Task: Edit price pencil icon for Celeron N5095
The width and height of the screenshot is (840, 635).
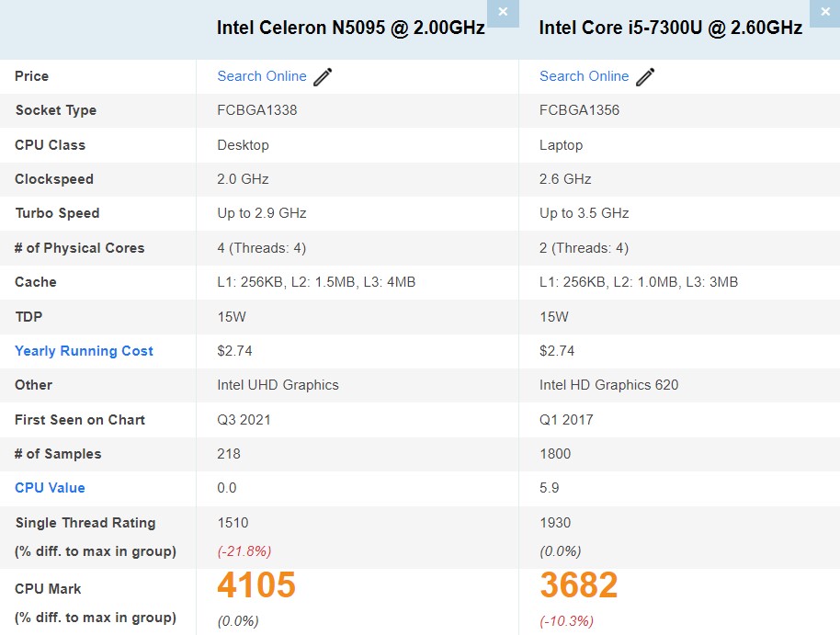Action: click(x=323, y=76)
